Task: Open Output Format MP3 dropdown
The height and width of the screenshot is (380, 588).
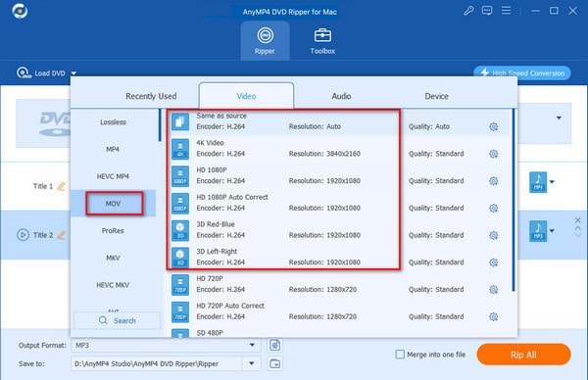Action: coord(166,345)
